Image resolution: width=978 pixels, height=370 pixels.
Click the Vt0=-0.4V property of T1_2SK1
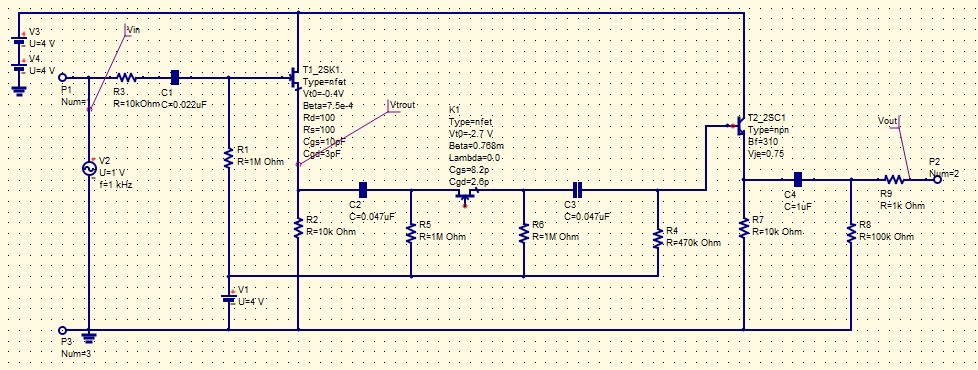324,94
